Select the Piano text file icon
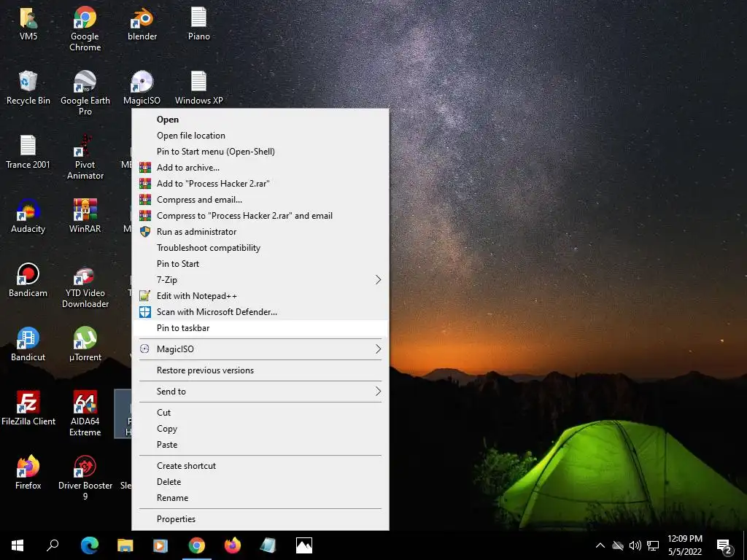The image size is (747, 560). click(198, 23)
